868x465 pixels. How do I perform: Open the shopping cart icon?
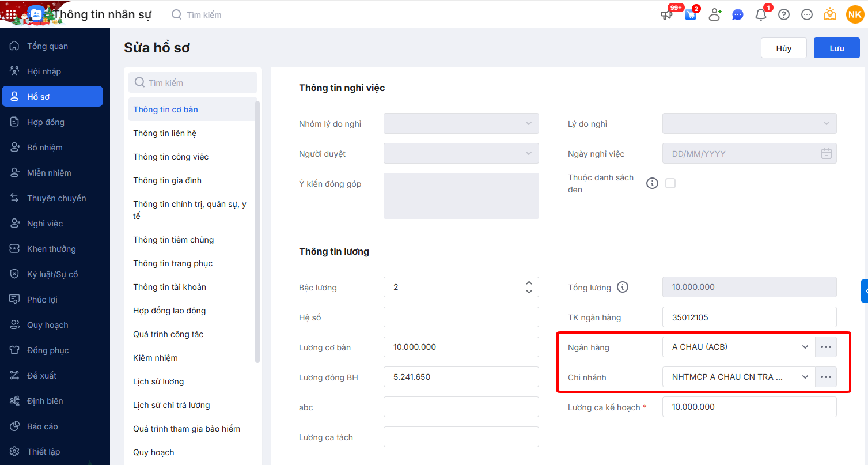[x=691, y=15]
